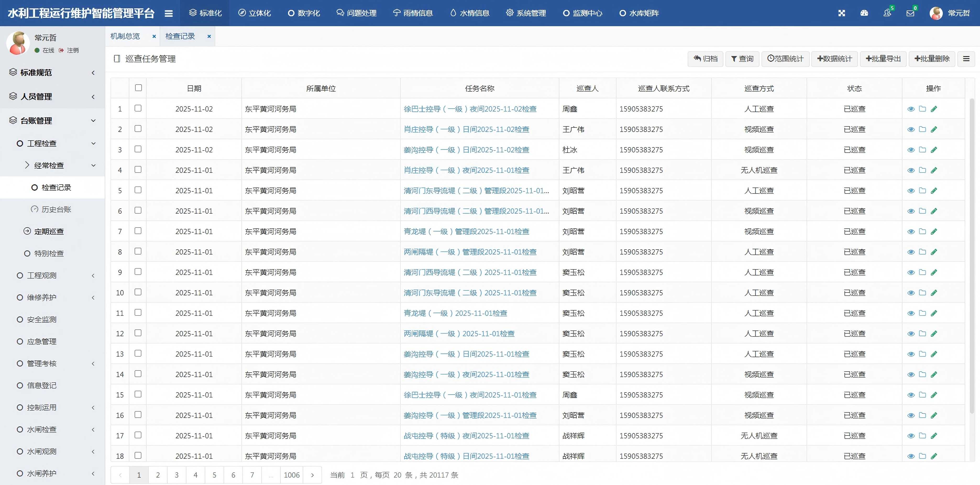This screenshot has width=980, height=485.
Task: Click the table settings icon right of 批量删除
Action: point(966,59)
